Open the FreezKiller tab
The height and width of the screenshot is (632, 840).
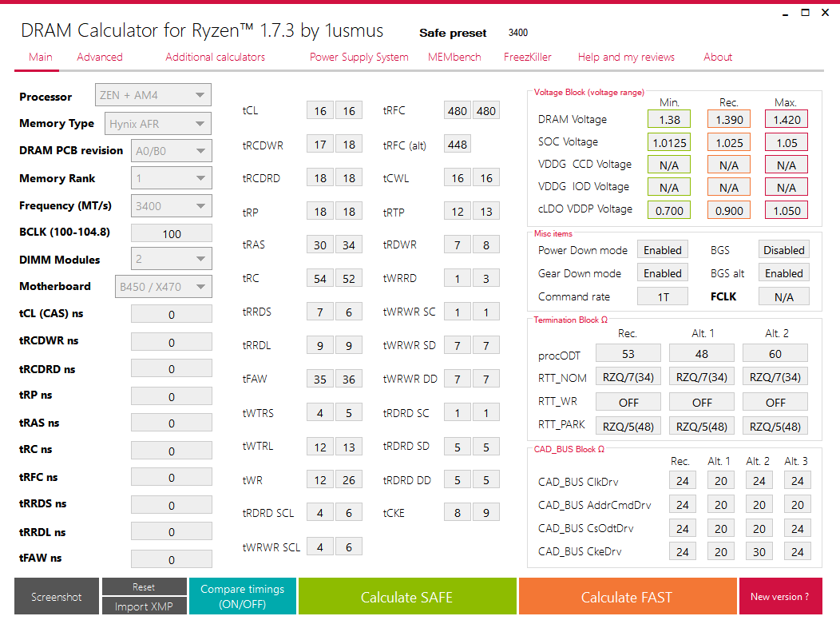coord(527,57)
